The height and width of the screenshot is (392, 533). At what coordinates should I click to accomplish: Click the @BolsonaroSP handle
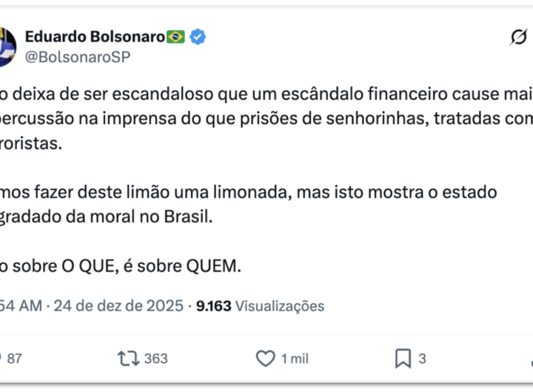[x=78, y=56]
